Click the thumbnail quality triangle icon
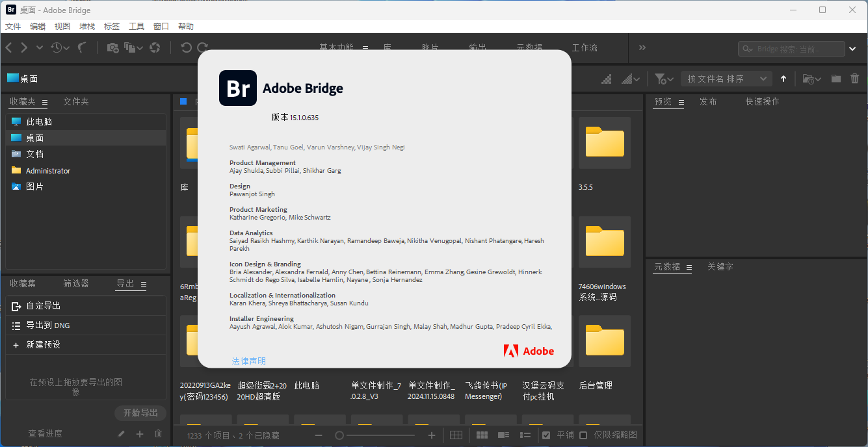 coord(607,79)
